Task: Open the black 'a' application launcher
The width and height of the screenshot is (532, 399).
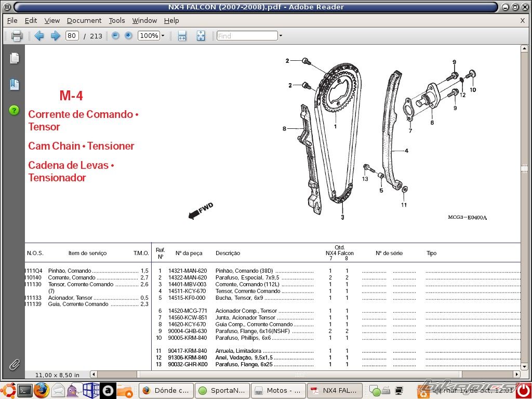Action: point(108,391)
